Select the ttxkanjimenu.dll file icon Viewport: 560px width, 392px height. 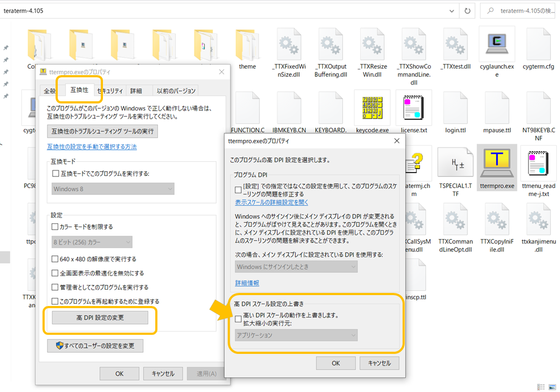point(539,219)
